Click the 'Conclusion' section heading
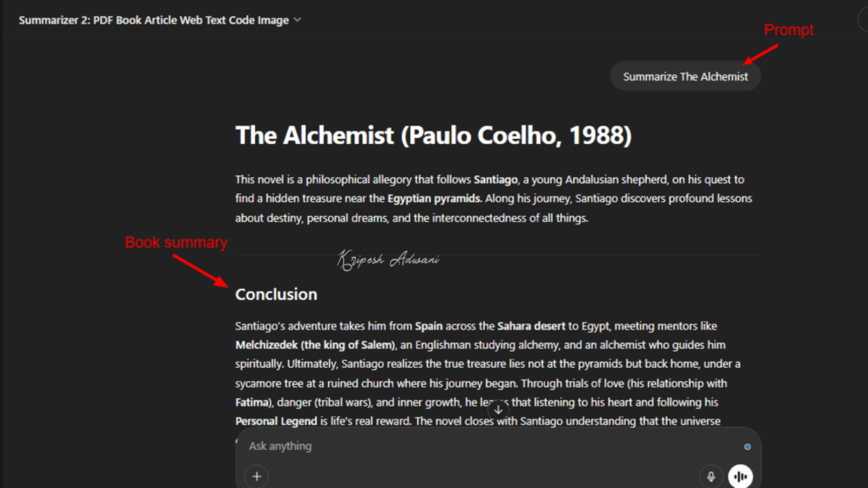The height and width of the screenshot is (488, 868). 276,295
